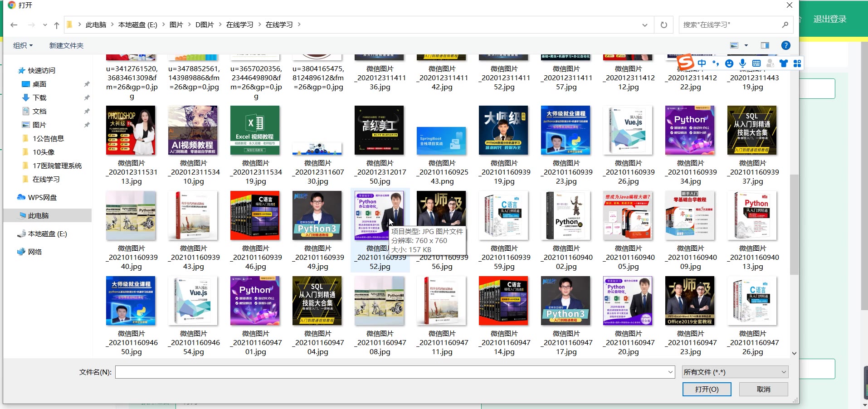868x409 pixels.
Task: Click 退出登录 in background page
Action: tap(830, 19)
